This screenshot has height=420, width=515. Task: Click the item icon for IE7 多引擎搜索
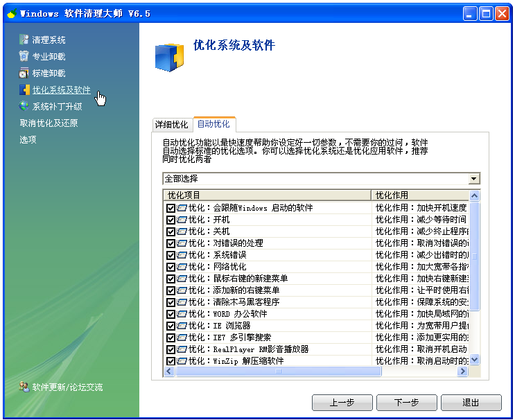pyautogui.click(x=182, y=338)
